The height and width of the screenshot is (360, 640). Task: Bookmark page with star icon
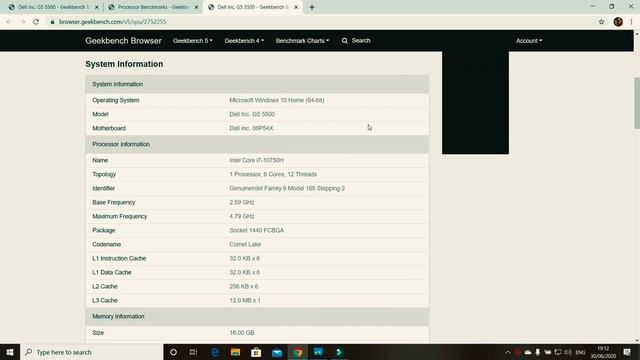tap(601, 22)
